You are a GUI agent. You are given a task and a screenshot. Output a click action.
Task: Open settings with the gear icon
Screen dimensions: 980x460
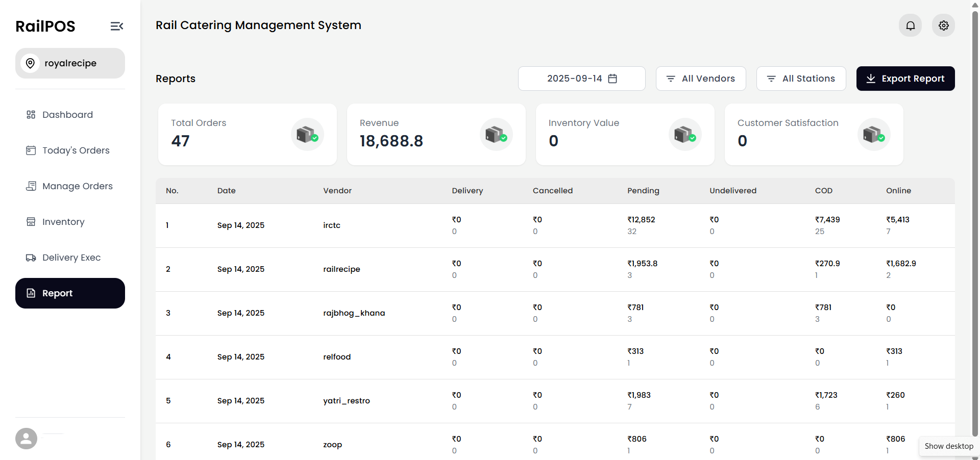pos(943,25)
